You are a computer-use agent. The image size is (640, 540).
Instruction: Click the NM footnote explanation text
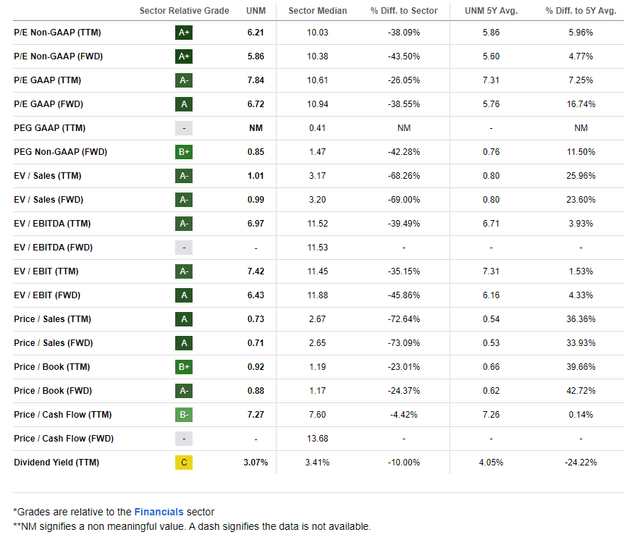tap(192, 527)
